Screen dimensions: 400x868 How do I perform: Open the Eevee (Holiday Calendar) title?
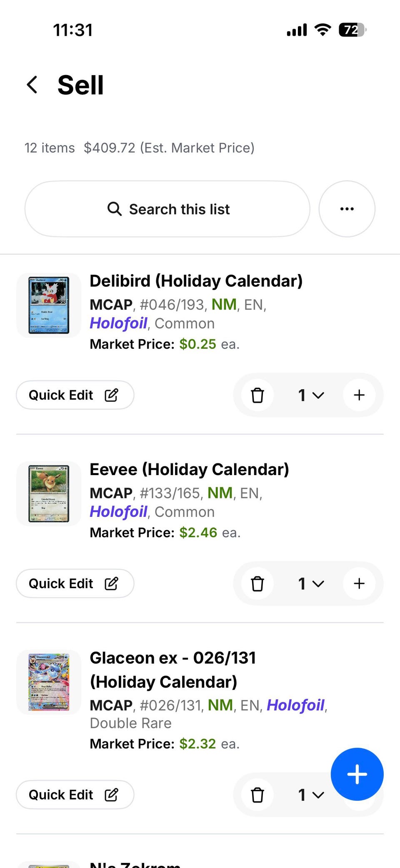(190, 470)
